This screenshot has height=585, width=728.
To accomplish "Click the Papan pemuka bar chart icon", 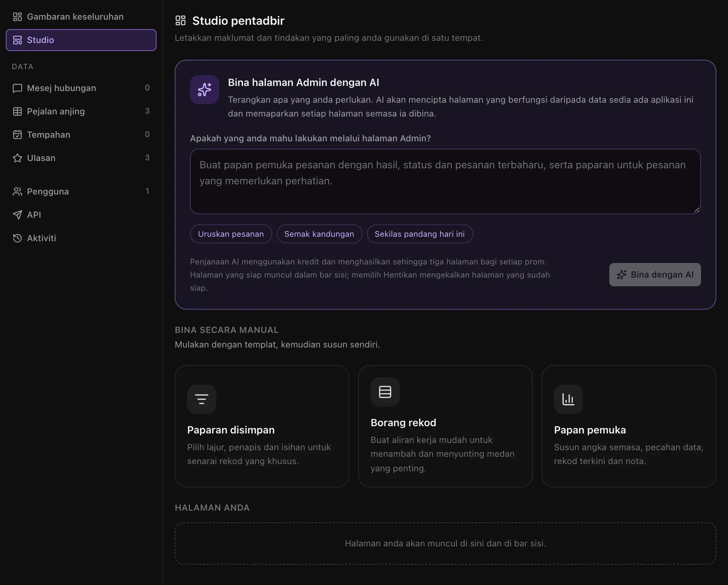I will 569,399.
